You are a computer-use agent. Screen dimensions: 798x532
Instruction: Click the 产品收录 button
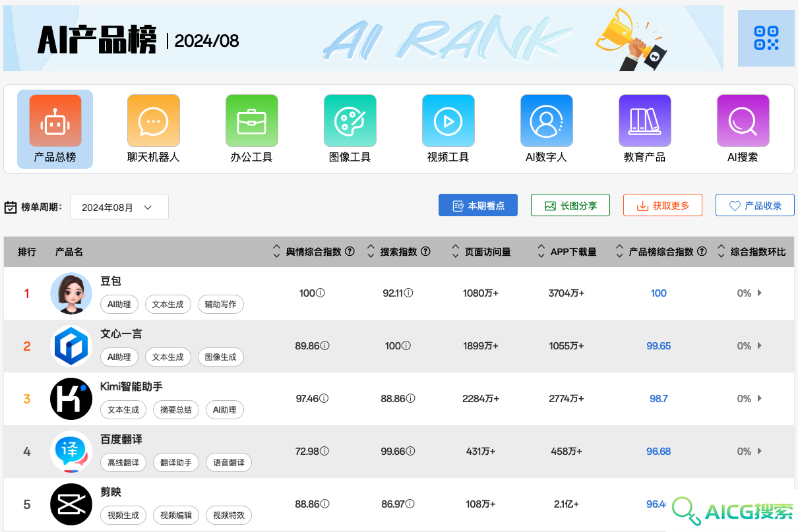[755, 205]
